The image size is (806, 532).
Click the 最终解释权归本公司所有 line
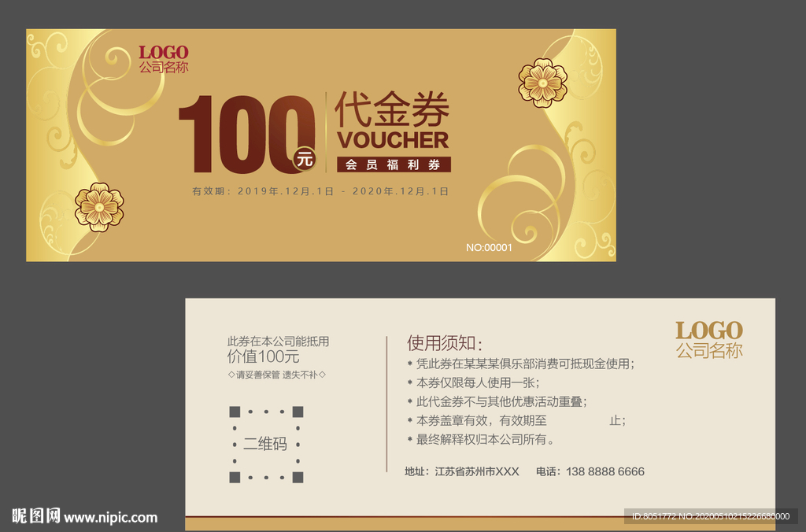pyautogui.click(x=481, y=440)
